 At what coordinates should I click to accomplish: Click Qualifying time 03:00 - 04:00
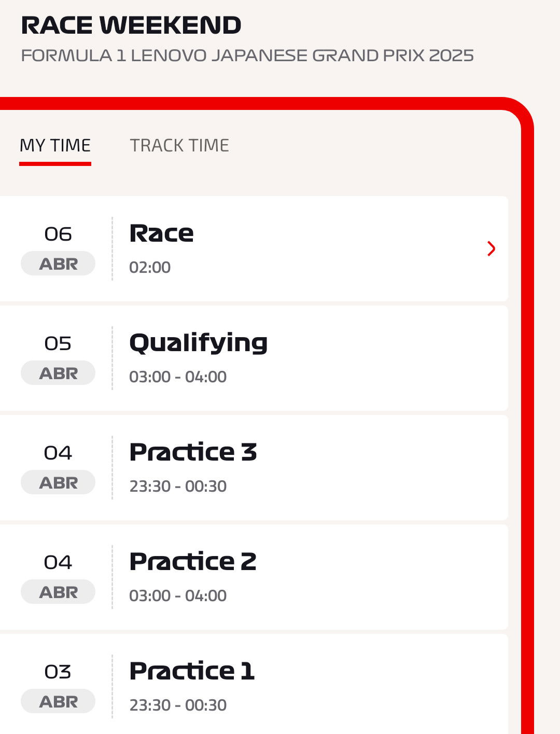178,377
